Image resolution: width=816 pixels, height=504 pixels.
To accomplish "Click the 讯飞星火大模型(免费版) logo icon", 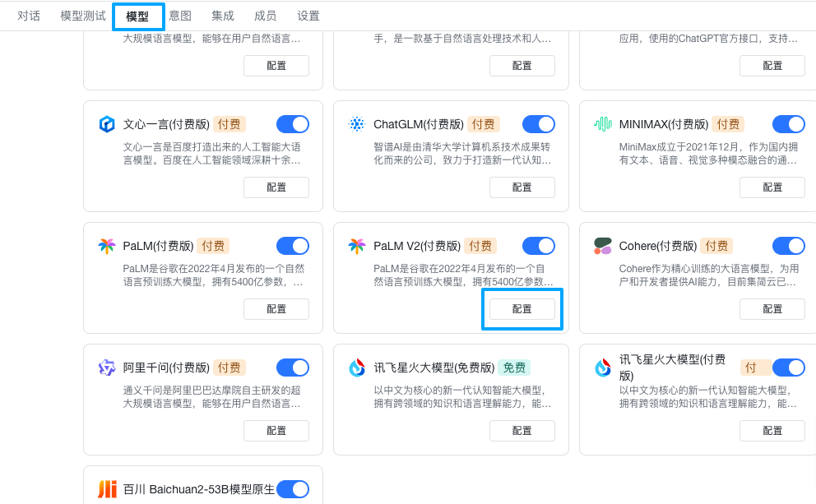I will point(357,368).
